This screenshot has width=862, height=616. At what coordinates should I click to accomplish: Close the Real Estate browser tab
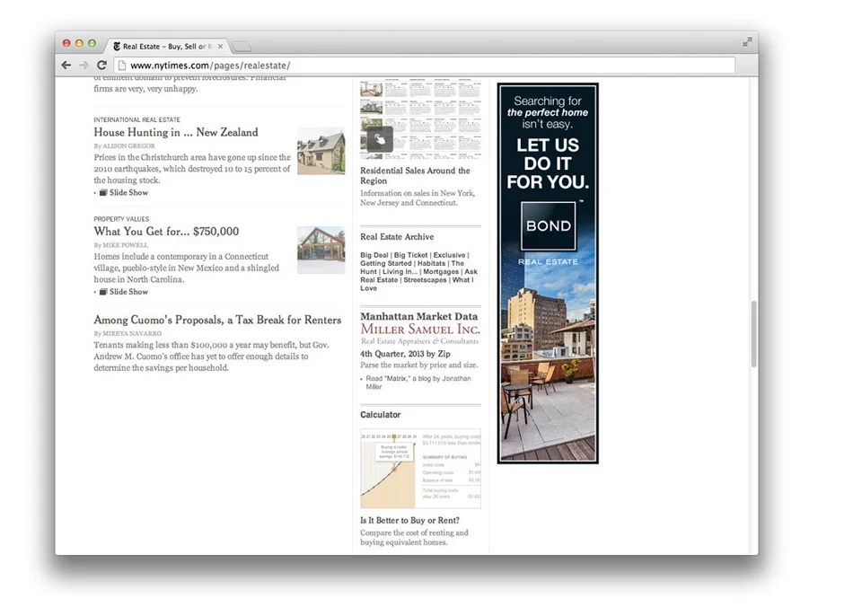point(221,46)
